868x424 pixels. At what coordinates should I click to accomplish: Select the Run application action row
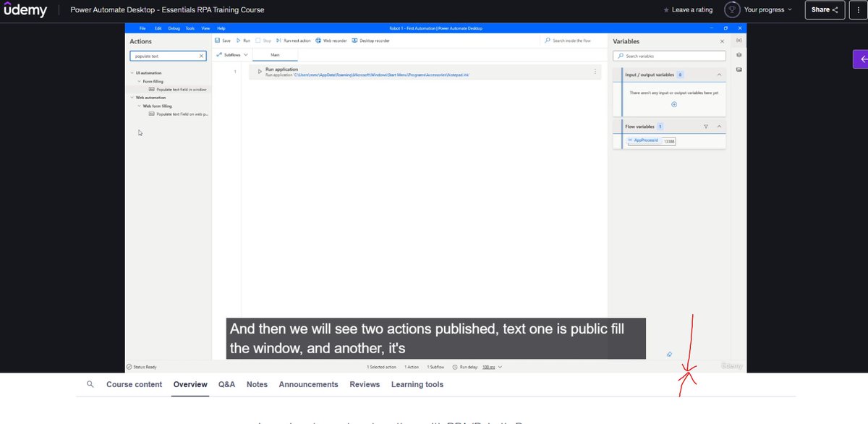tap(425, 72)
